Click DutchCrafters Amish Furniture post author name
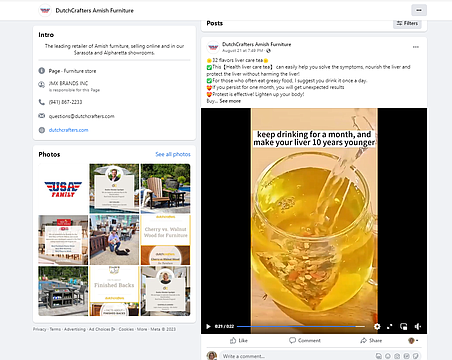Viewport: 452px width, 360px height. pyautogui.click(x=256, y=44)
